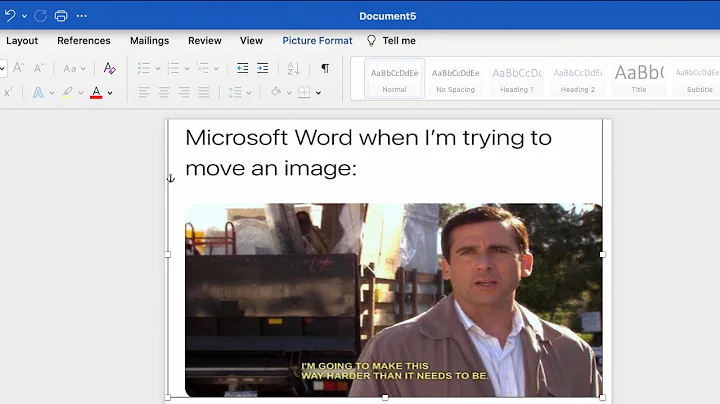Switch to the Mailings tab

pyautogui.click(x=149, y=40)
